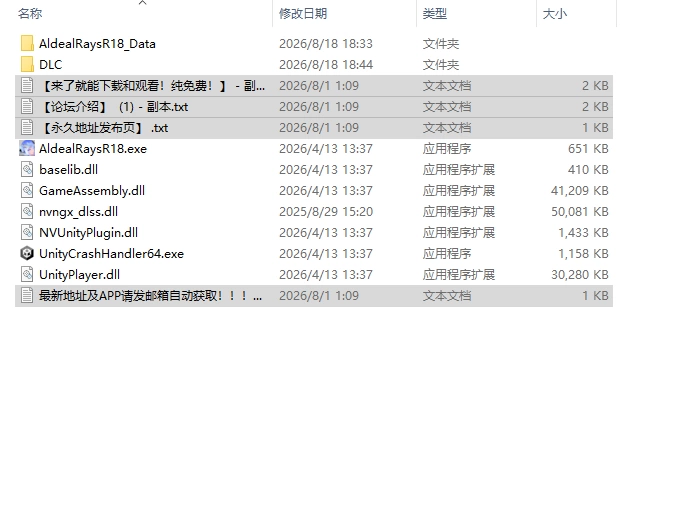
Task: Click the DLC folder icon
Action: point(27,65)
